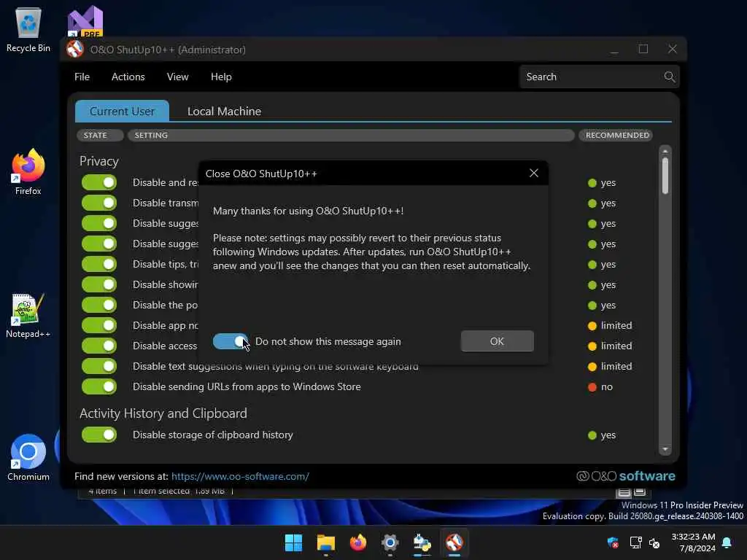
Task: Click the network tray icon
Action: pos(635,542)
